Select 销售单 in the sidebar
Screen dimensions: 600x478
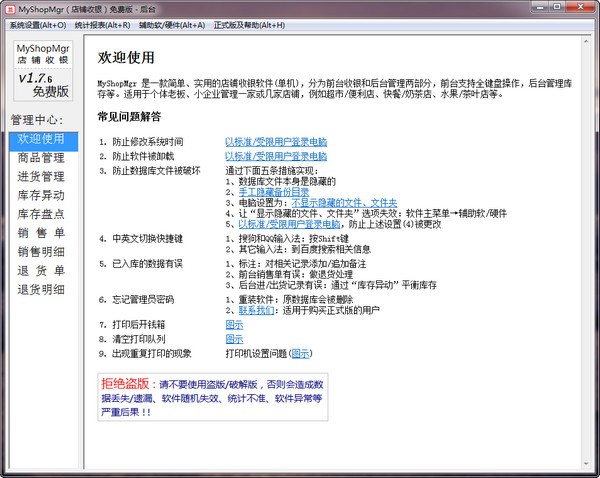click(x=41, y=233)
